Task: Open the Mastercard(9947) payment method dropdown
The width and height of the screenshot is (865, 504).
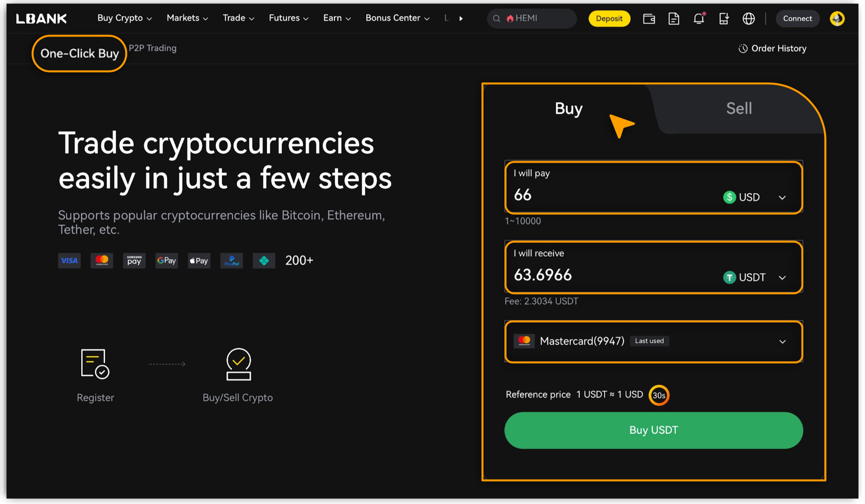Action: (x=782, y=341)
